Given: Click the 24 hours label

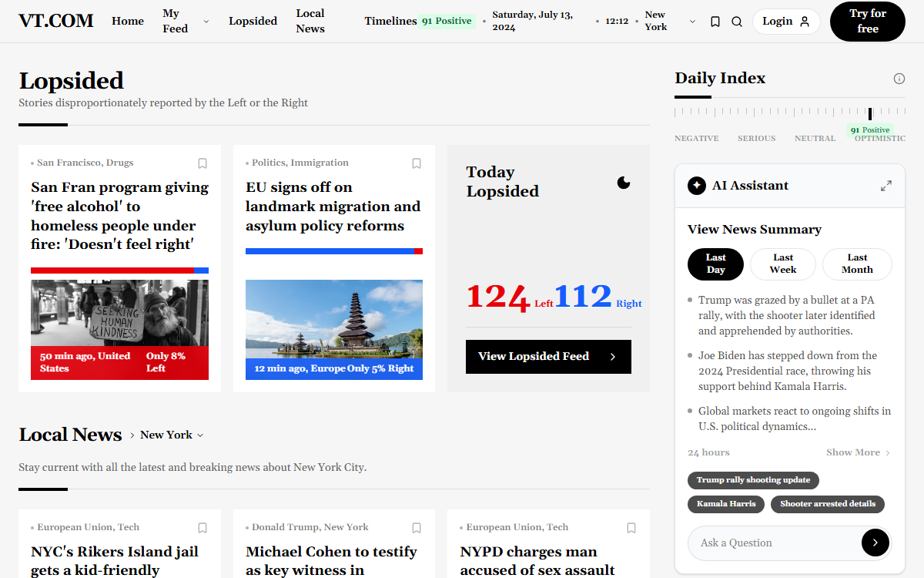Looking at the screenshot, I should [x=708, y=452].
